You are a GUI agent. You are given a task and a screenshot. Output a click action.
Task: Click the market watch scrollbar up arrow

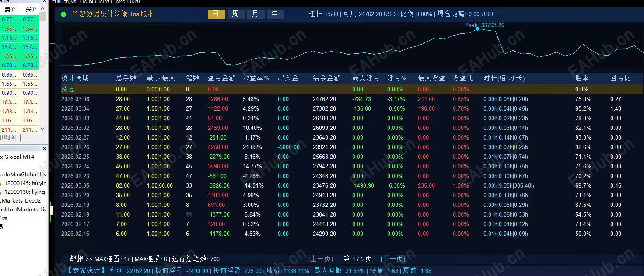pos(42,9)
